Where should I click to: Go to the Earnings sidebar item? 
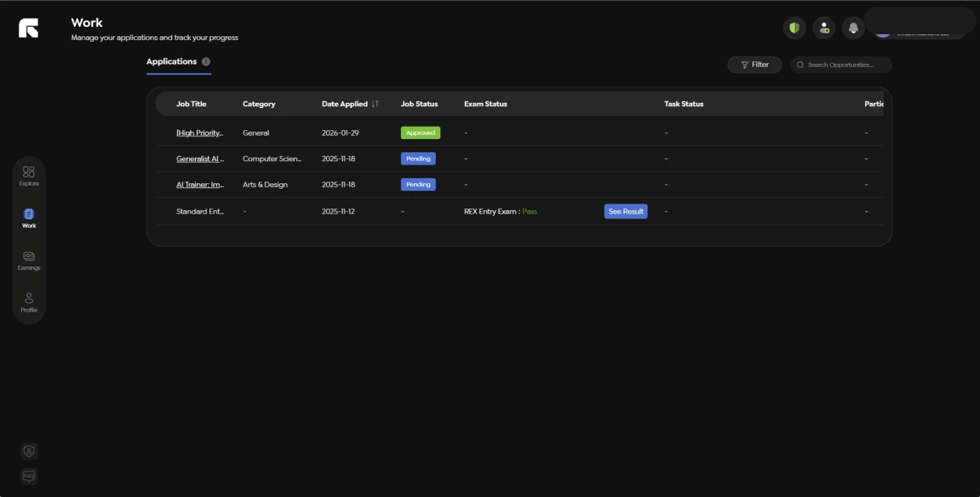click(29, 260)
